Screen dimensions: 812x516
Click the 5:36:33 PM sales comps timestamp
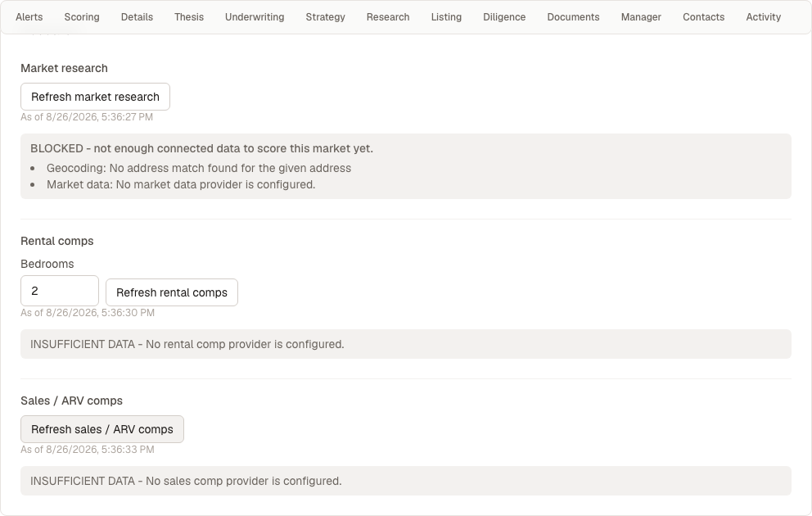[88, 450]
